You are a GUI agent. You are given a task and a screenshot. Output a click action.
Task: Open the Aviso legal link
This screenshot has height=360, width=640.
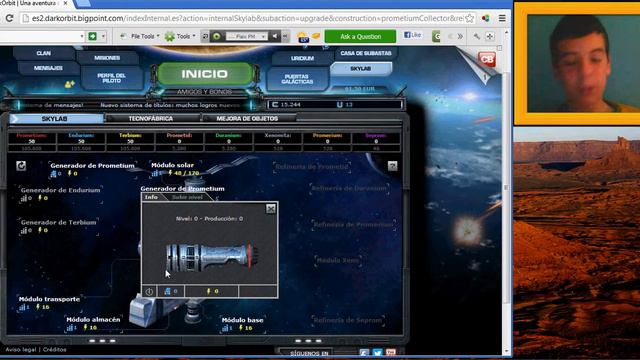[x=20, y=350]
